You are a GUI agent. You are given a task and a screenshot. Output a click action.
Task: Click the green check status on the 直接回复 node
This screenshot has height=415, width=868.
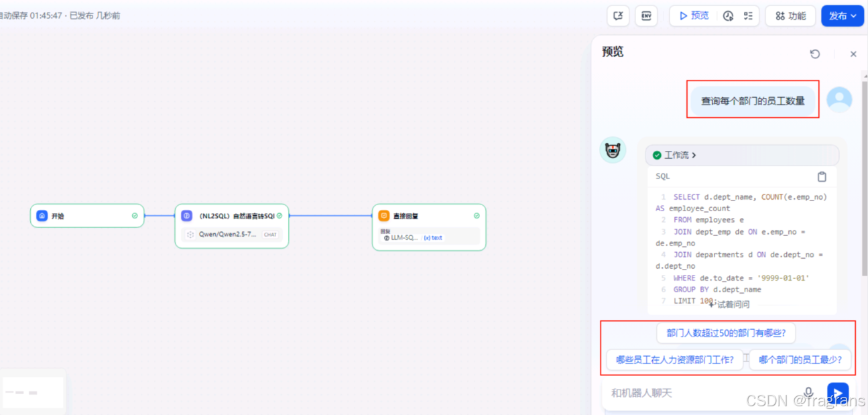477,216
